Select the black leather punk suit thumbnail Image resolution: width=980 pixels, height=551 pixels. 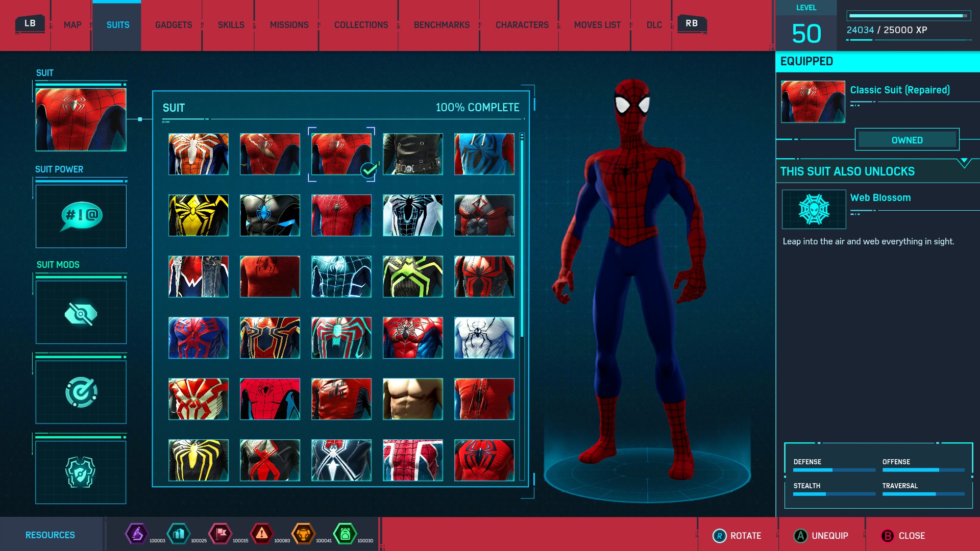[413, 154]
